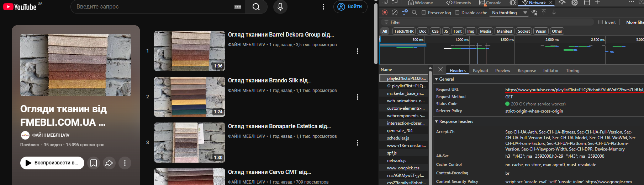Share the playlist with arrow icon
The height and width of the screenshot is (185, 644).
click(x=109, y=163)
